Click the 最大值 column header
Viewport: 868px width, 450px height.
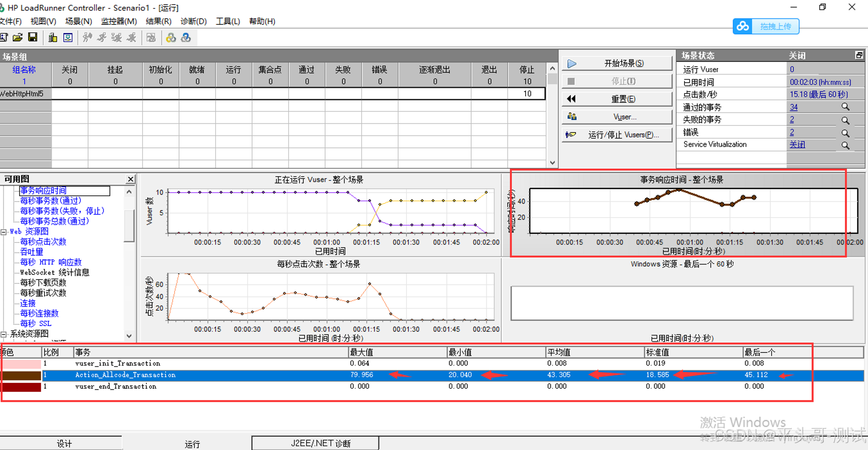click(x=397, y=352)
